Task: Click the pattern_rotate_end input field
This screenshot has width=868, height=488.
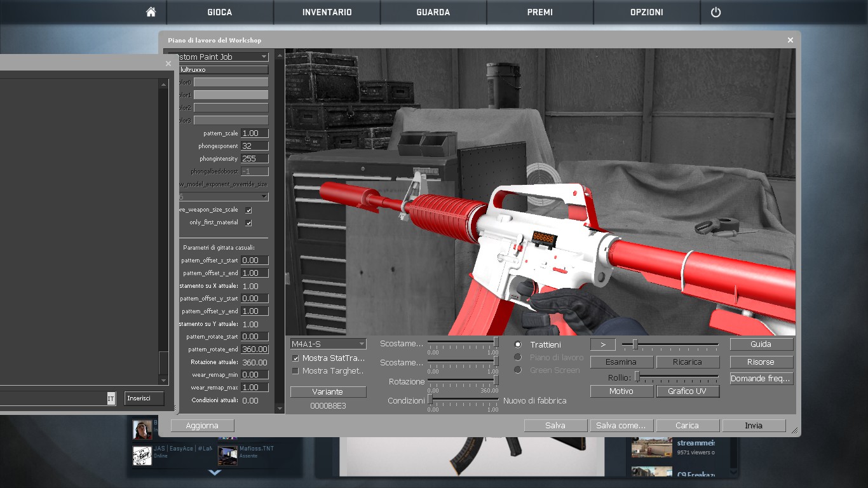Action: pos(255,349)
